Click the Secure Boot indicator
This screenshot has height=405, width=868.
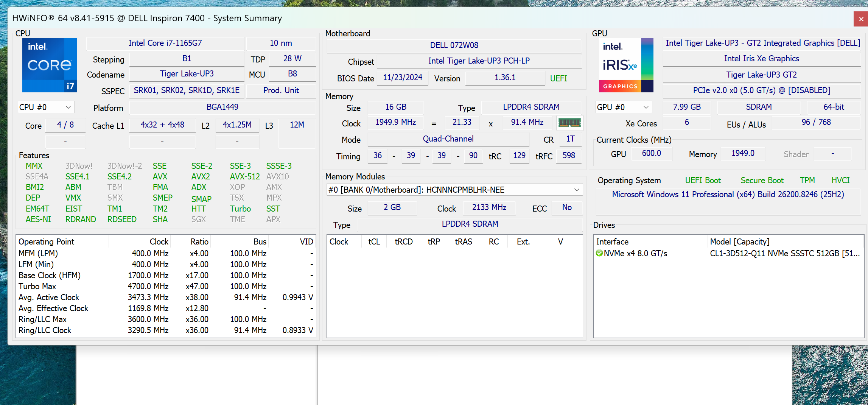(x=762, y=181)
